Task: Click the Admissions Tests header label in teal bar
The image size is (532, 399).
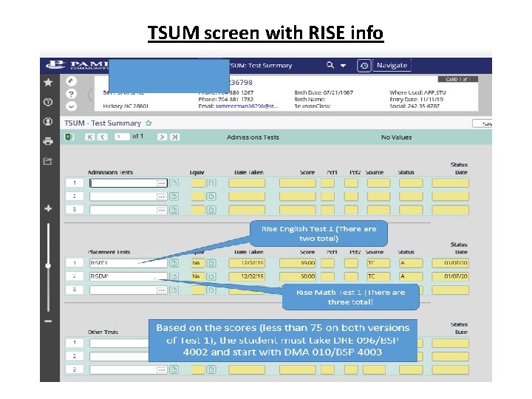Action: pos(253,137)
